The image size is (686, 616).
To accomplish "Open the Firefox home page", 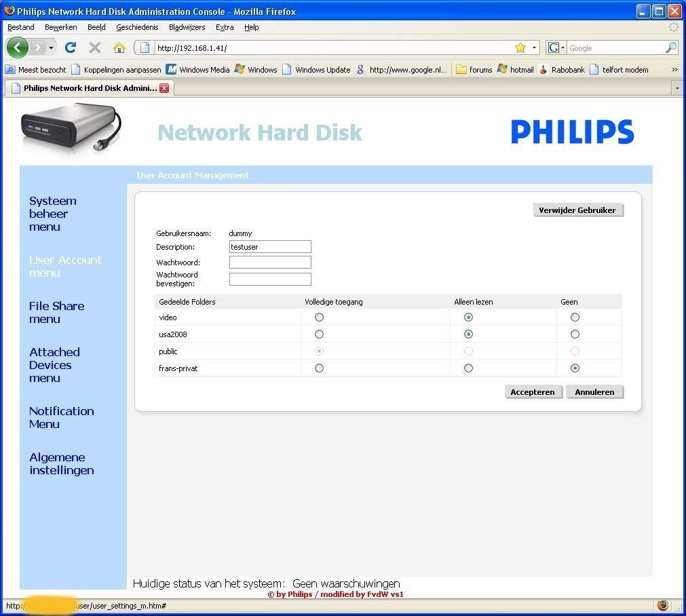I will point(119,47).
